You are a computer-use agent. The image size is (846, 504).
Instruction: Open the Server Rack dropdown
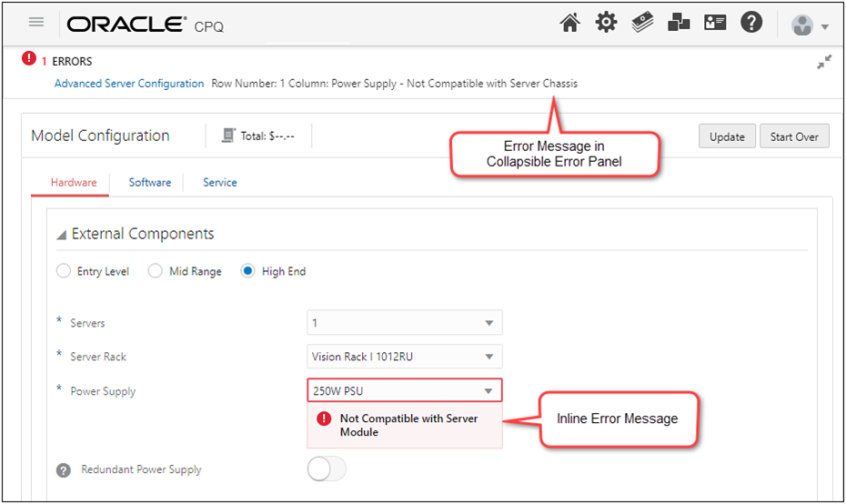(x=405, y=356)
